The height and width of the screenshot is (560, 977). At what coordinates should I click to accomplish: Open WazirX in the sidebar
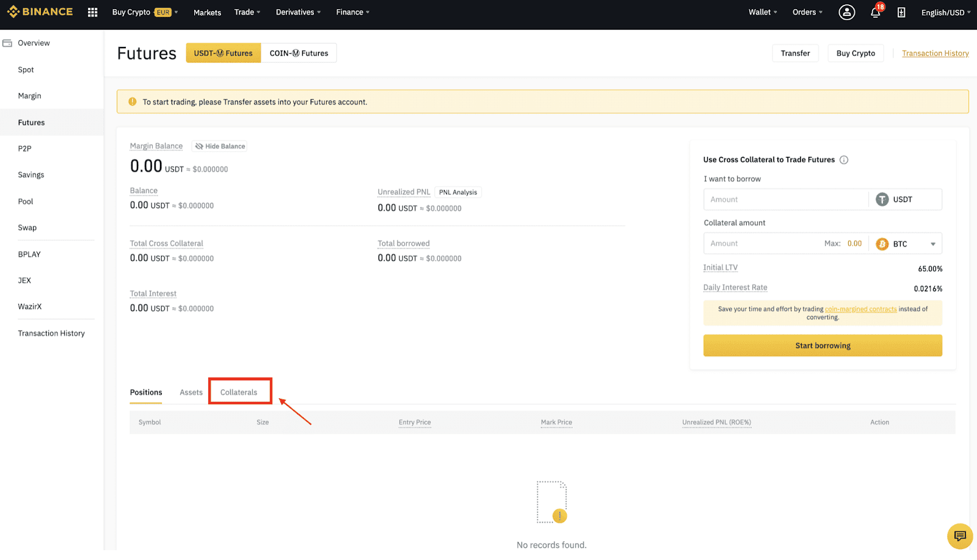(30, 307)
